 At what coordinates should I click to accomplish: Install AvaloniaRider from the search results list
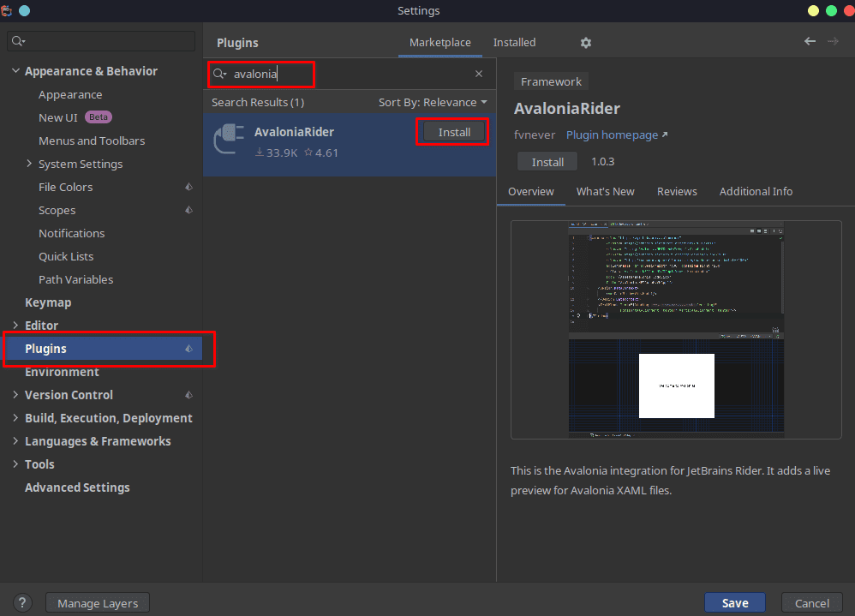(x=454, y=132)
